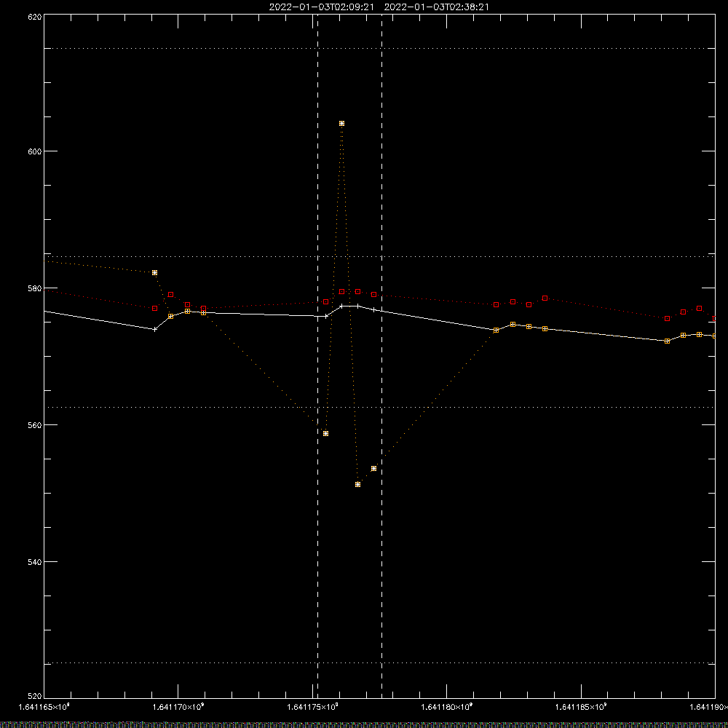Select the y-axis label 520
This screenshot has width=728, height=728.
click(35, 697)
